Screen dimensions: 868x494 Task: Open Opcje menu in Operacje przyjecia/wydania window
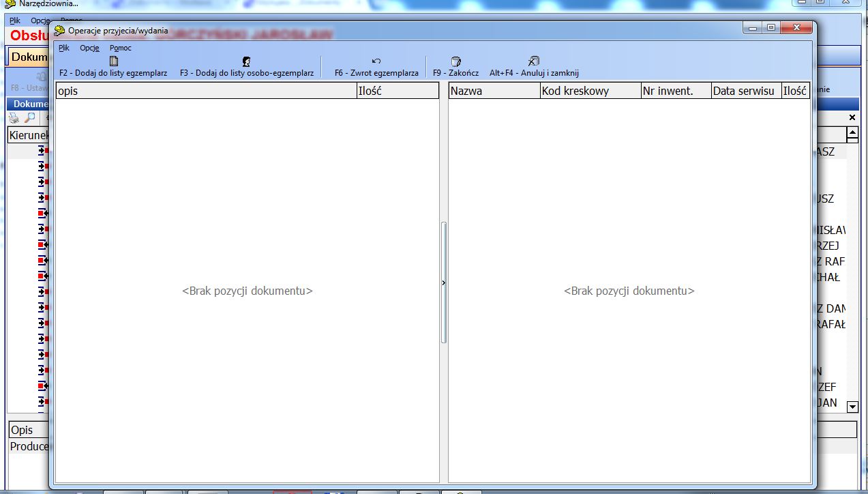89,48
